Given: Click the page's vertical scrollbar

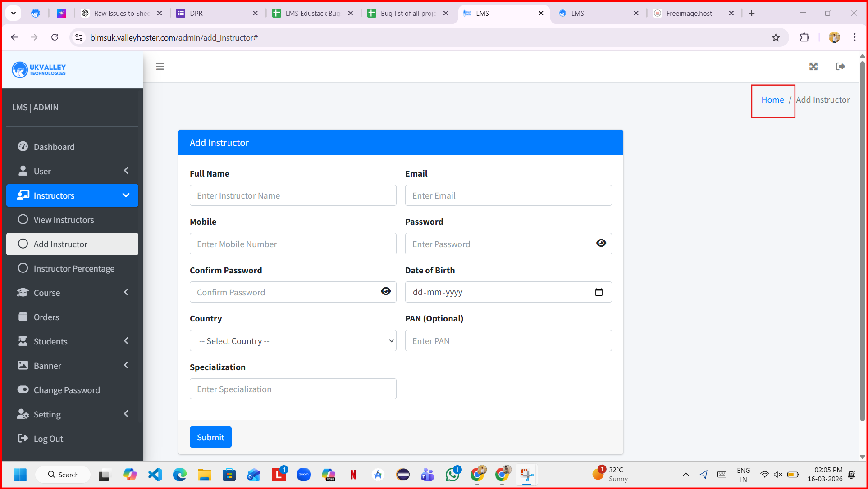Looking at the screenshot, I should pos(862,243).
